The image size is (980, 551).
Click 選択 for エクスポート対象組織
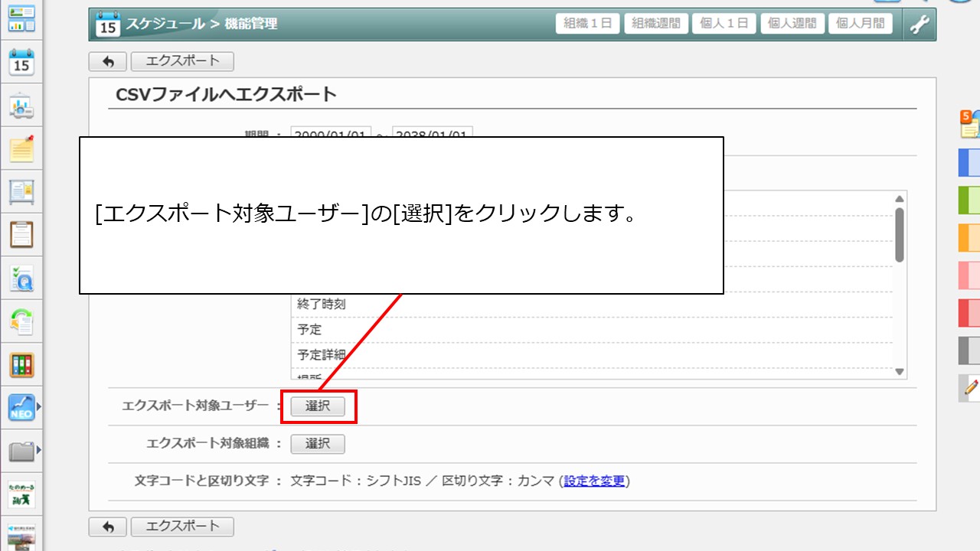[318, 444]
